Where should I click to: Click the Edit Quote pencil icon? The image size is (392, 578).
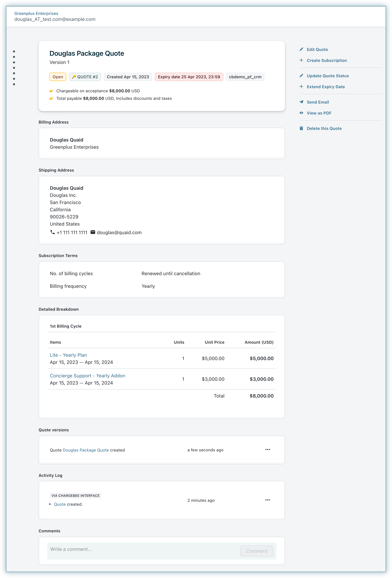[x=301, y=49]
